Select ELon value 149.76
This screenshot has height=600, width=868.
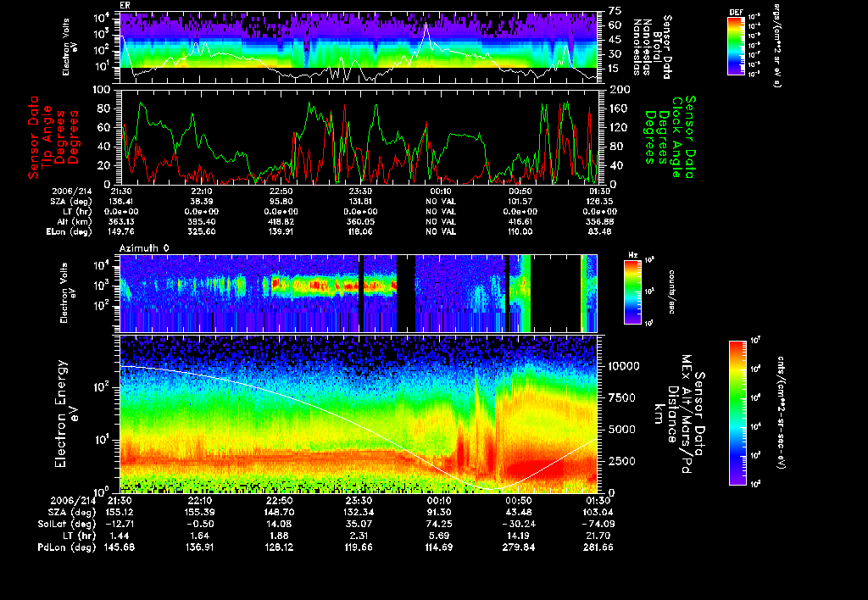click(x=122, y=231)
